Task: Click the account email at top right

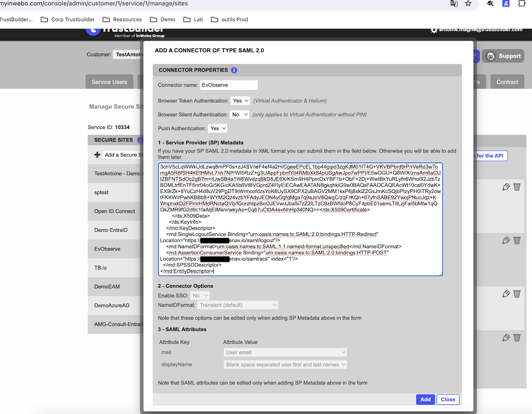Action: click(x=480, y=30)
